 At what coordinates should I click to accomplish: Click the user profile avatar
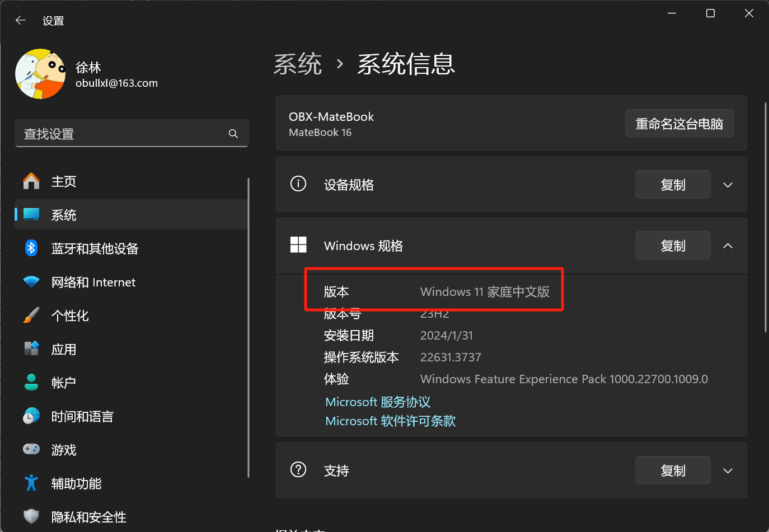(41, 74)
